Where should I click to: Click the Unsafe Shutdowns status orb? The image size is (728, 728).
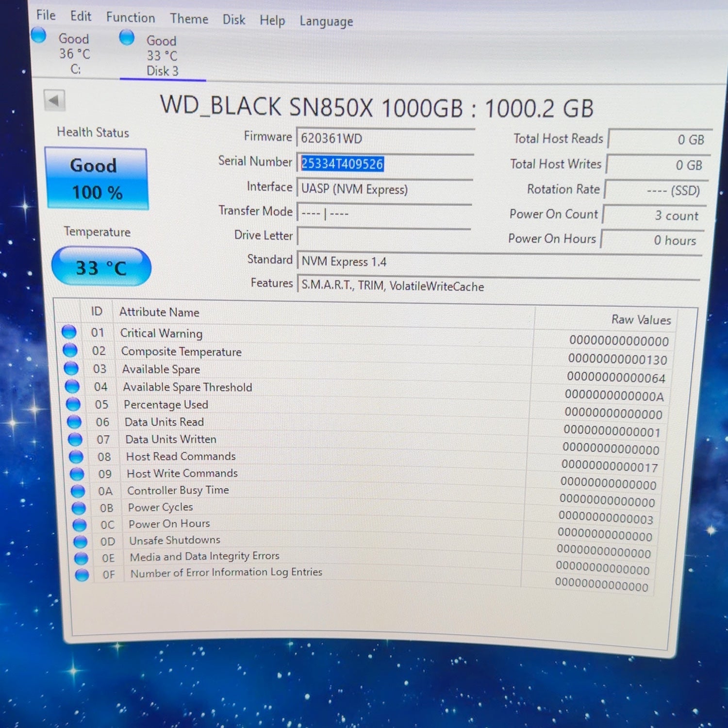[x=81, y=541]
